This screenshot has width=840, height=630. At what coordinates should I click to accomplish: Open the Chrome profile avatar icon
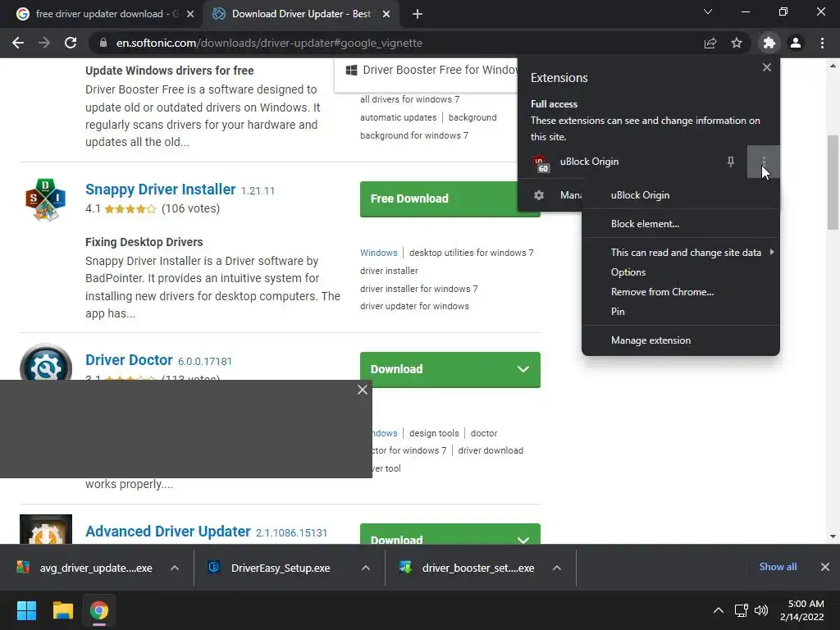tap(796, 43)
